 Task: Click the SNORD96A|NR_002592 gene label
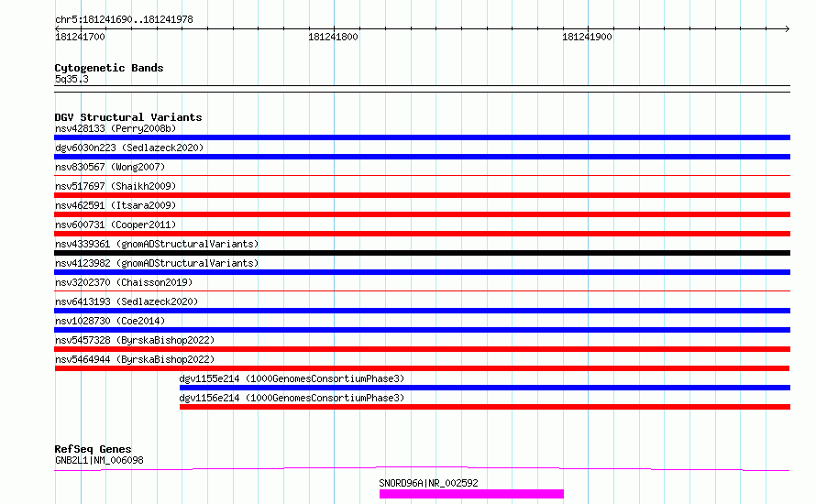pos(428,483)
